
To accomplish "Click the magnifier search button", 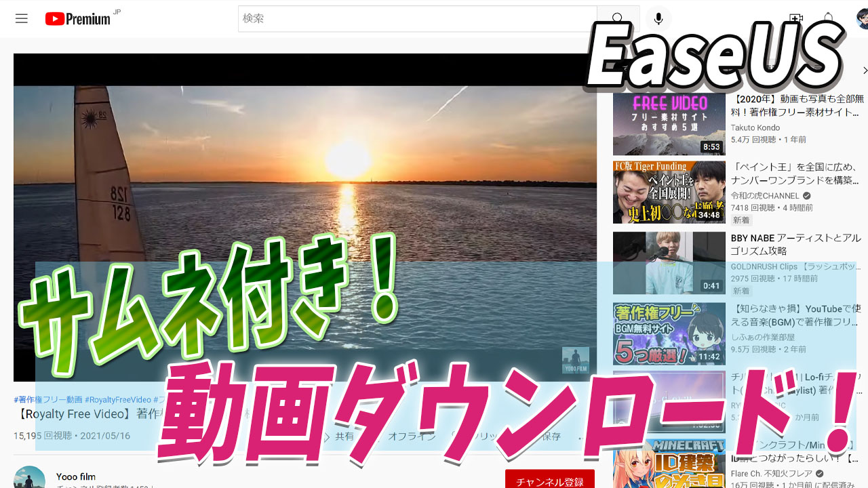I will 617,18.
